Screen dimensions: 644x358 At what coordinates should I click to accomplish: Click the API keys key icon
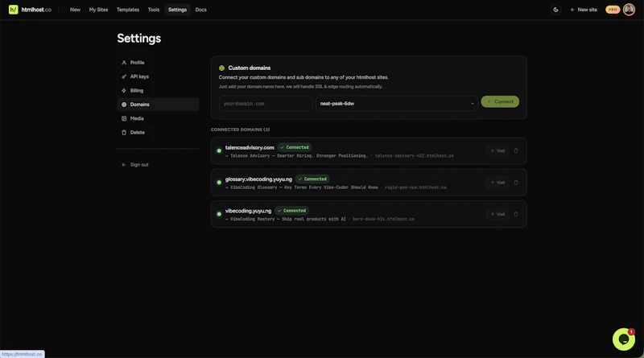124,76
